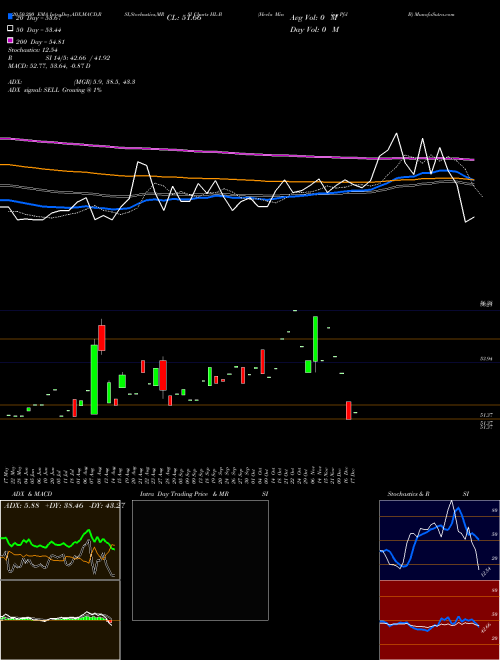
Task: Open the red RSI chart panel
Action: tap(439, 620)
